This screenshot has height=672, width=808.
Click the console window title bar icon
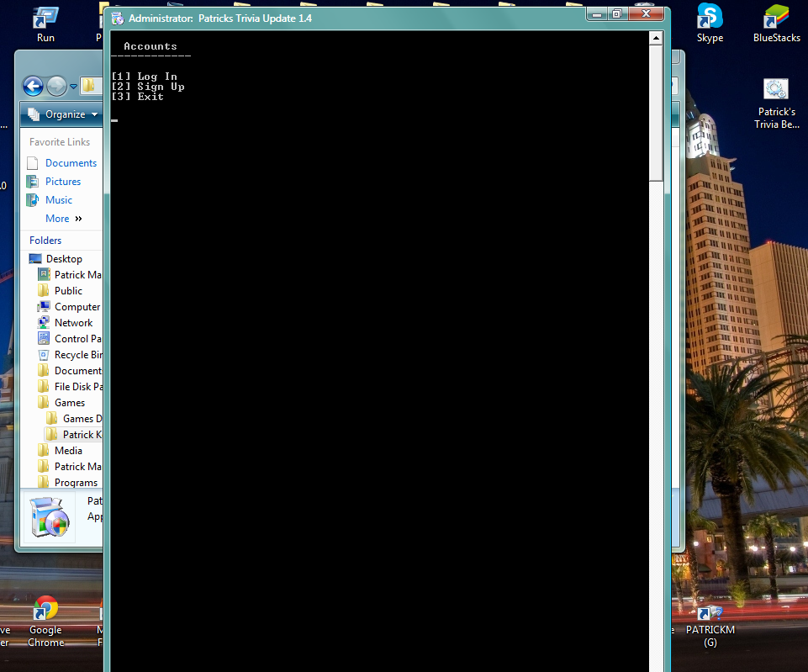coord(118,19)
